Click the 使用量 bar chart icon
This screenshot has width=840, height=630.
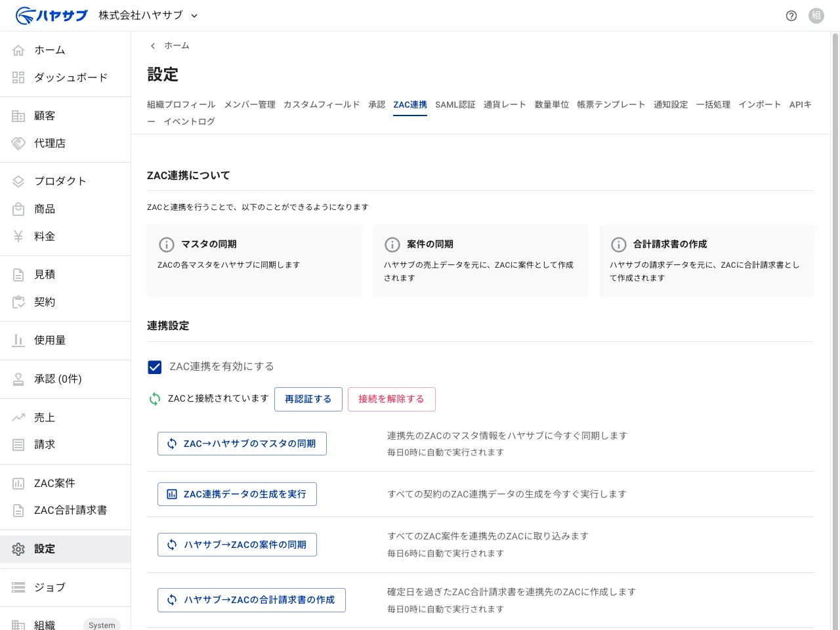[18, 340]
